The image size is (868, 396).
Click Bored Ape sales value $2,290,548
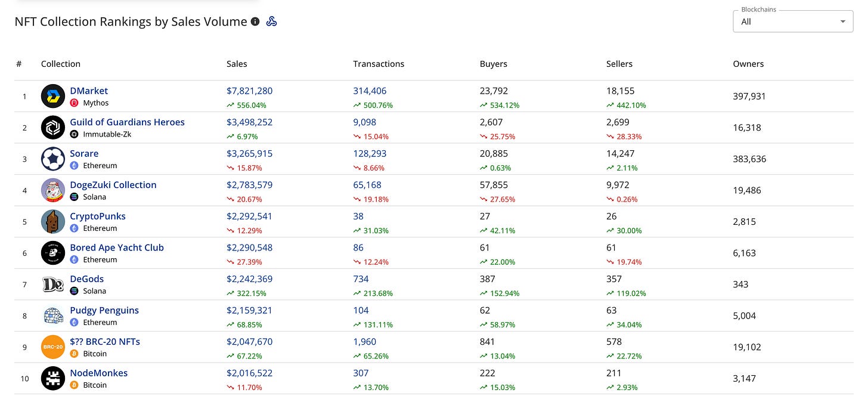250,247
